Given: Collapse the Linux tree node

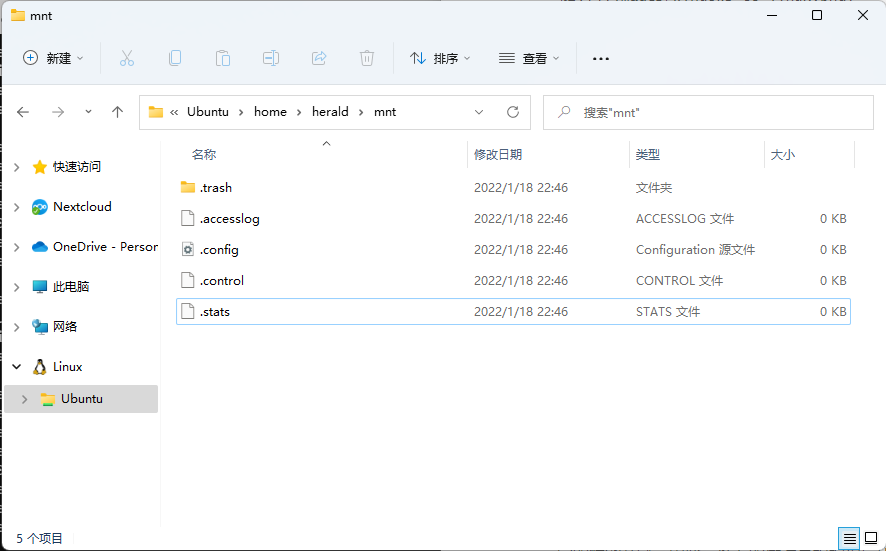Looking at the screenshot, I should point(17,367).
